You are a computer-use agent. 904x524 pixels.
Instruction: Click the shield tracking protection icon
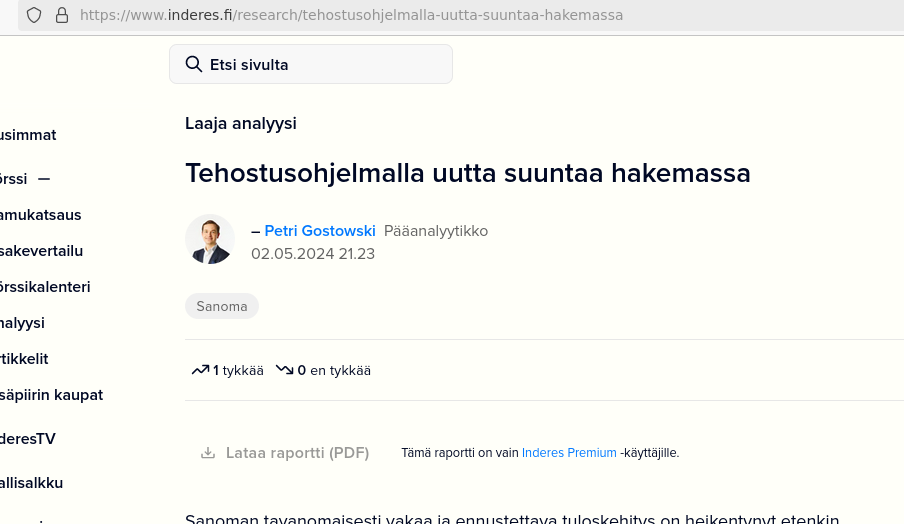(x=34, y=15)
